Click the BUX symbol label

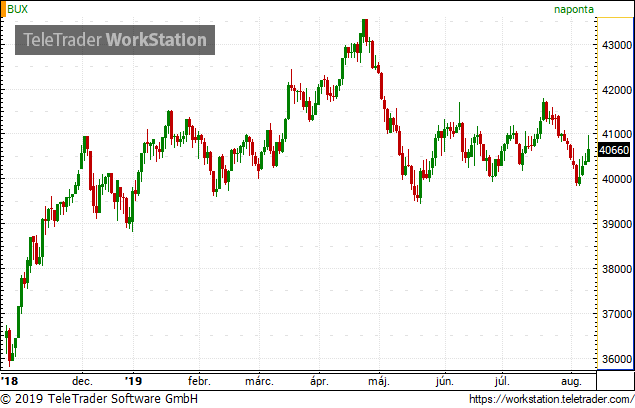(17, 9)
